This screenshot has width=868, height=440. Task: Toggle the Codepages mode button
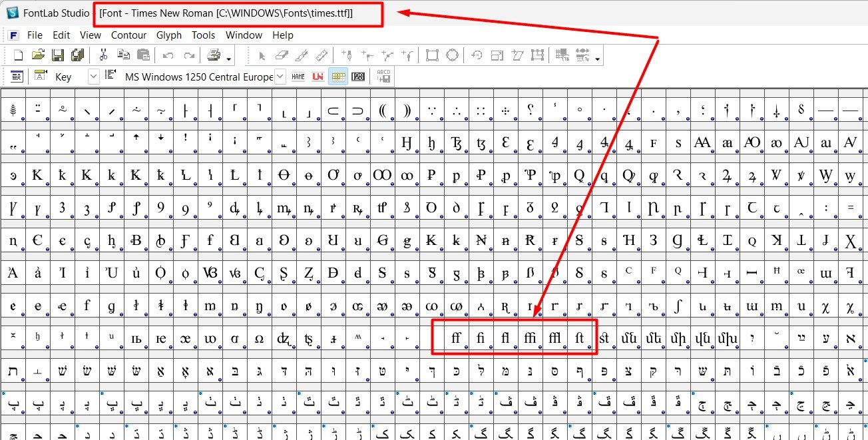tap(338, 77)
